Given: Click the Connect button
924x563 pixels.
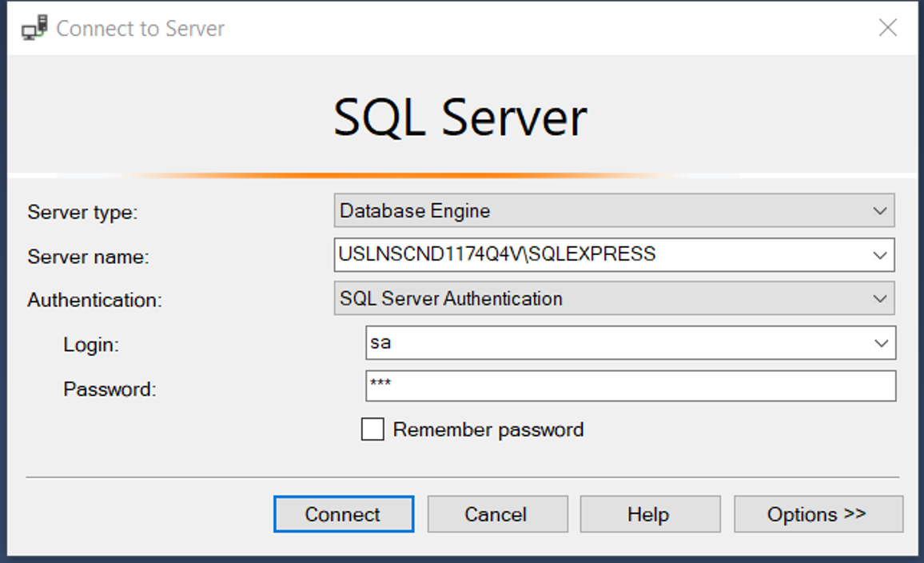Looking at the screenshot, I should (x=344, y=514).
